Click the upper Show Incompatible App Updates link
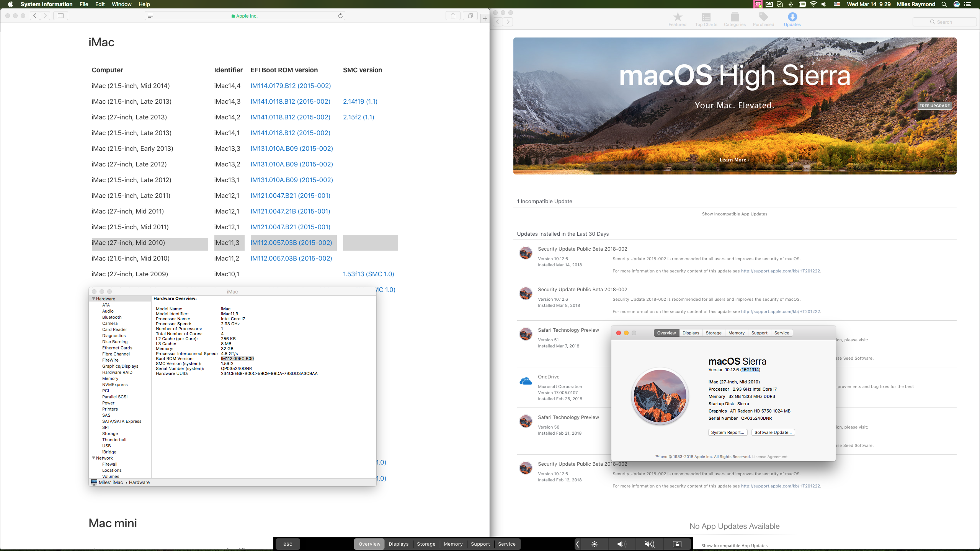This screenshot has height=551, width=980. point(734,214)
